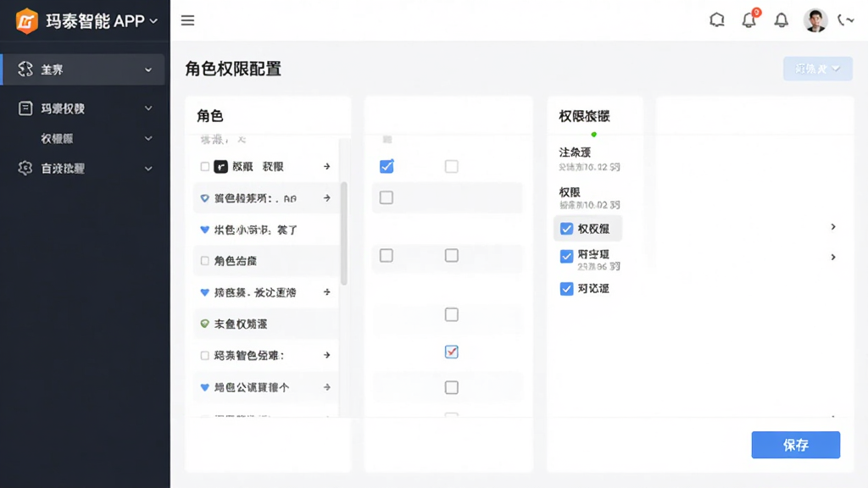Expand the chevron of the gear sidebar item
Screen dimensions: 868x488
148,169
